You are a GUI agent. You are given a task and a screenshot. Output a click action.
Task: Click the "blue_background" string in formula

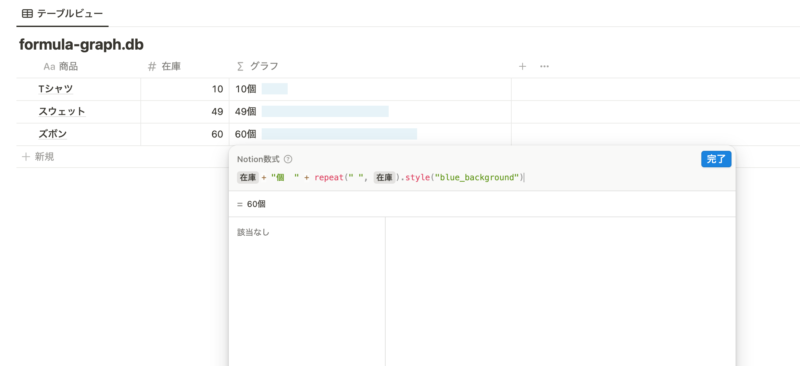point(477,178)
